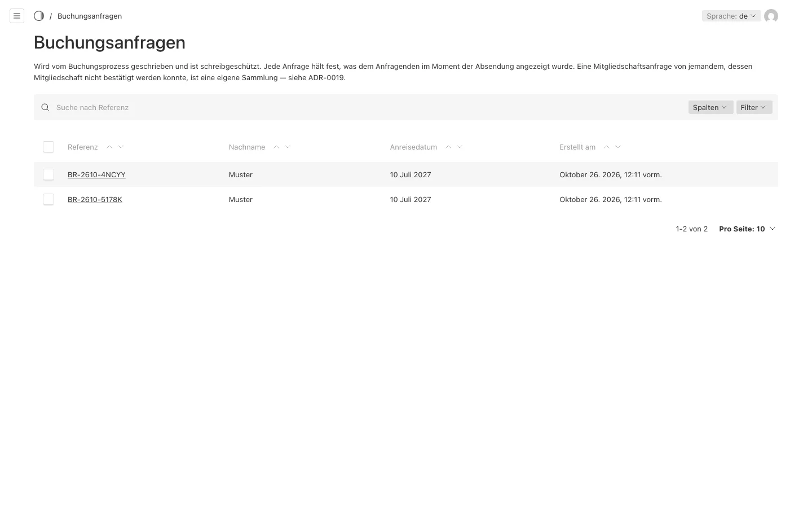The width and height of the screenshot is (812, 508).
Task: Toggle the select-all rows checkbox
Action: pos(48,147)
